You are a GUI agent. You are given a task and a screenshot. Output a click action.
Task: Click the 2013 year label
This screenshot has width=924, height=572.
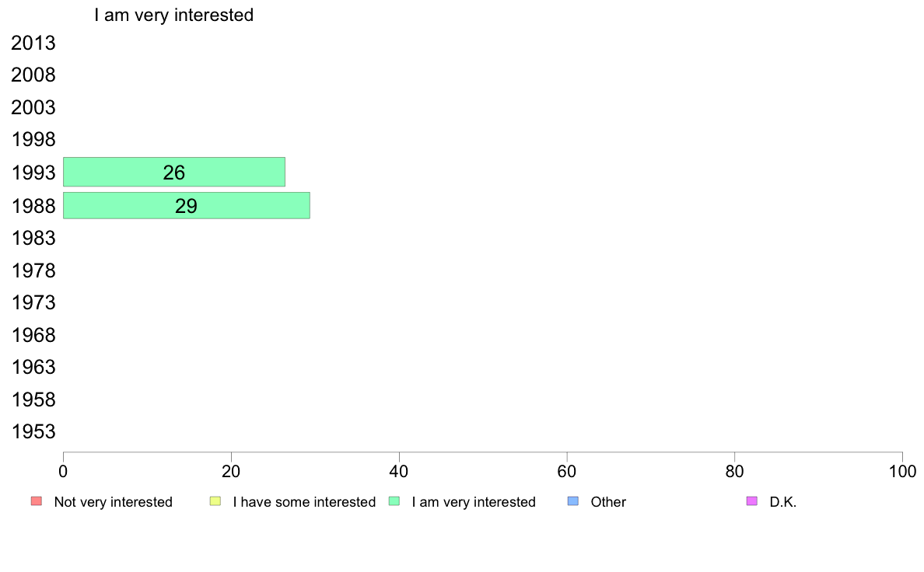pos(33,43)
